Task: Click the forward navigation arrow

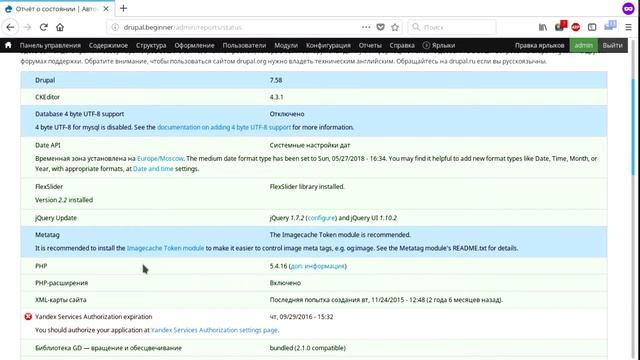Action: (x=27, y=27)
